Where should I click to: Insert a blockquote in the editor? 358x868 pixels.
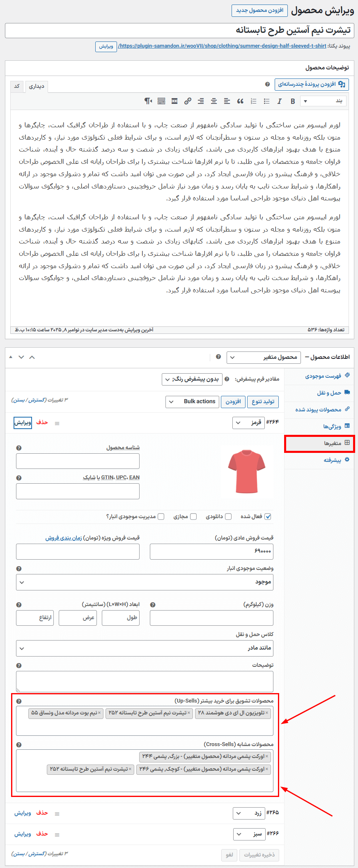tap(241, 101)
